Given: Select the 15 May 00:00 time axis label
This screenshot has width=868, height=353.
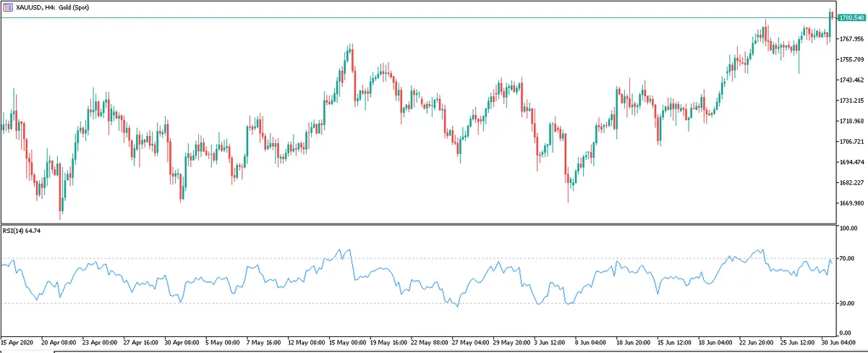Looking at the screenshot, I should (347, 341).
